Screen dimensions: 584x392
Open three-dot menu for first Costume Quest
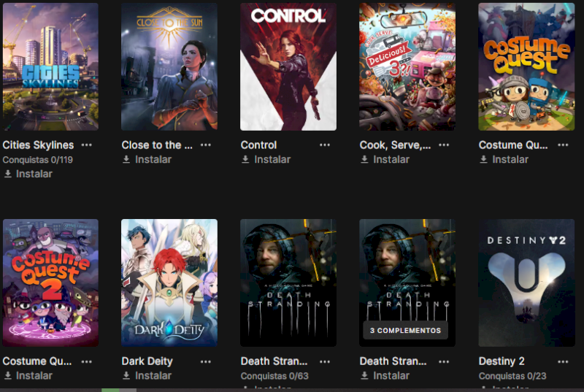click(x=563, y=145)
